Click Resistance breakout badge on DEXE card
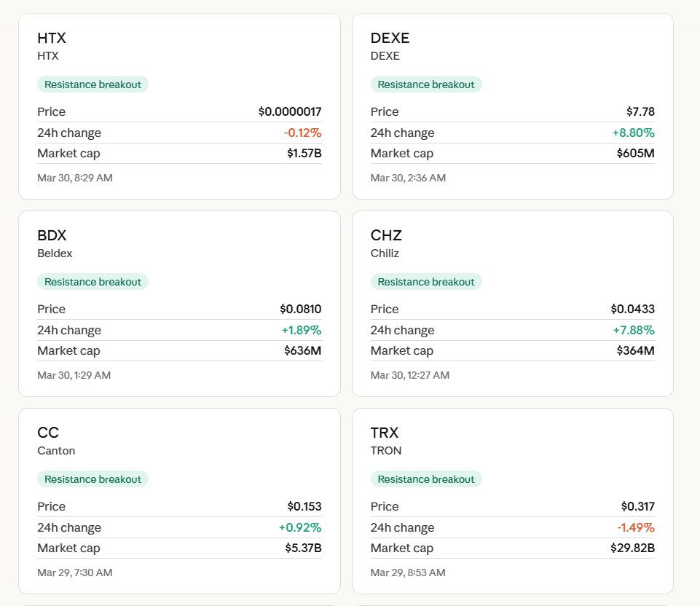This screenshot has width=700, height=606. (x=426, y=84)
